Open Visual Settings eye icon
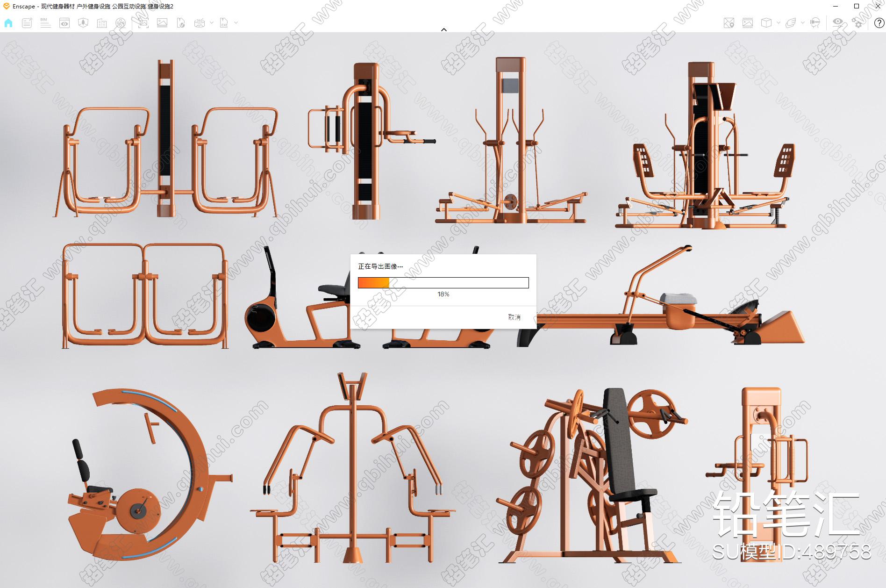 tap(838, 23)
